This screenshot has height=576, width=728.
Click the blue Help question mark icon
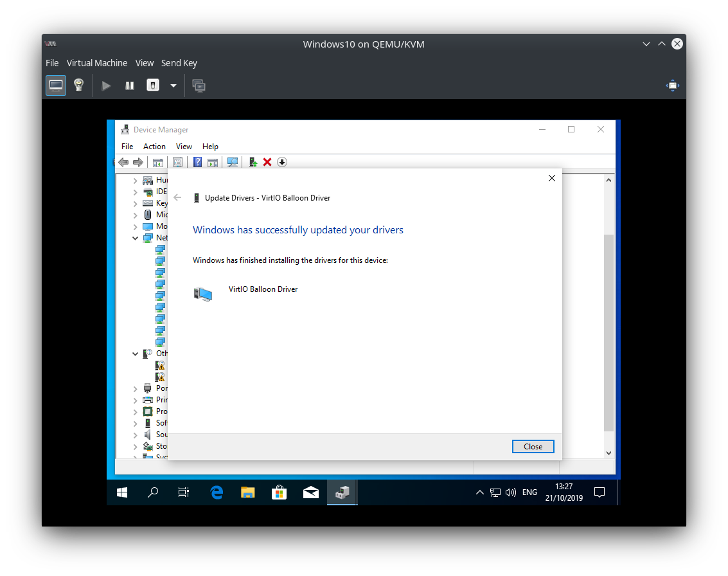pos(197,162)
